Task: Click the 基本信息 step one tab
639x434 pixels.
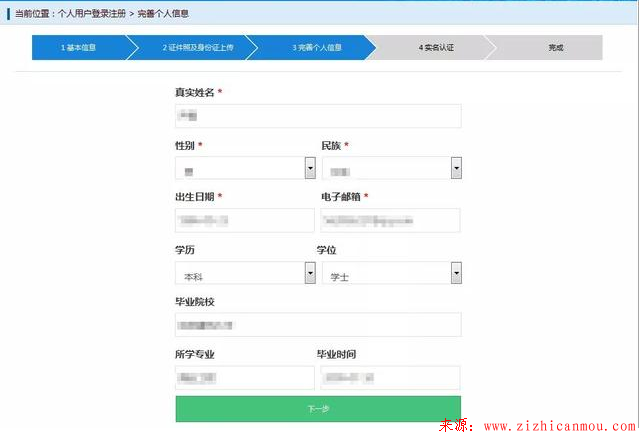Action: click(78, 48)
